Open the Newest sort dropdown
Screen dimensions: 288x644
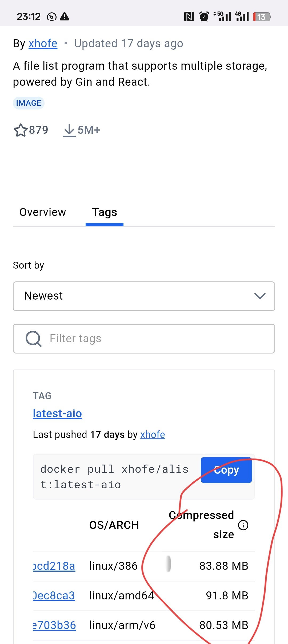[144, 296]
